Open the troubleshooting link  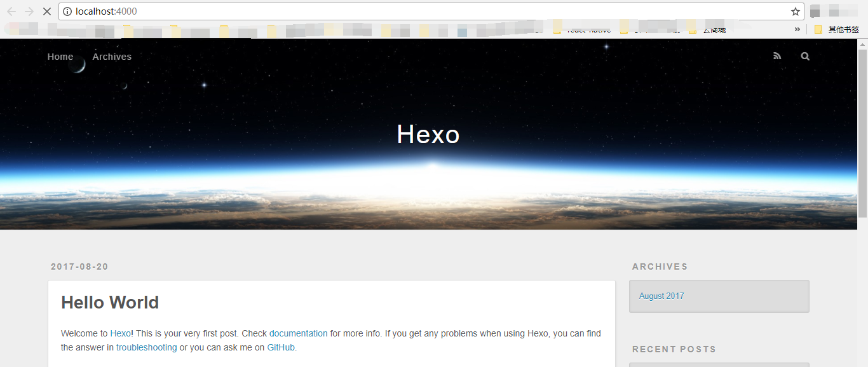tap(146, 347)
